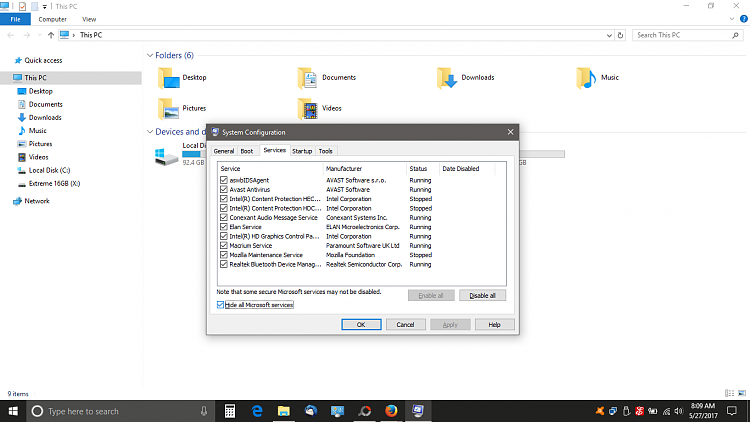Click the Avast tray icon

(600, 411)
